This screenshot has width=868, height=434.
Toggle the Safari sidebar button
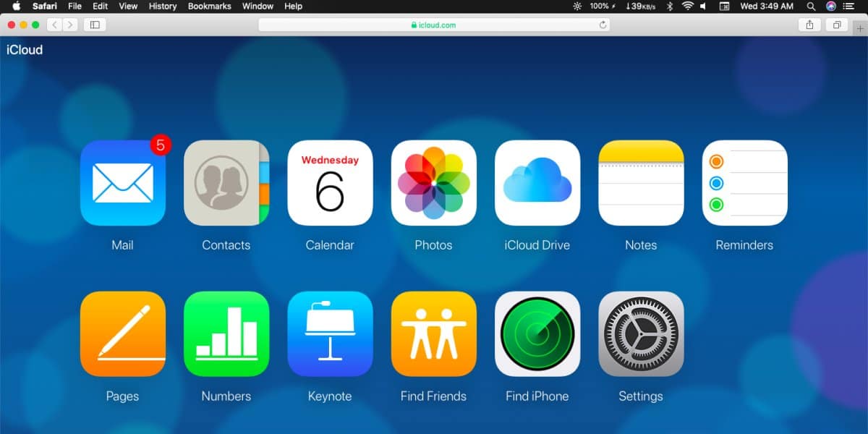pyautogui.click(x=95, y=25)
